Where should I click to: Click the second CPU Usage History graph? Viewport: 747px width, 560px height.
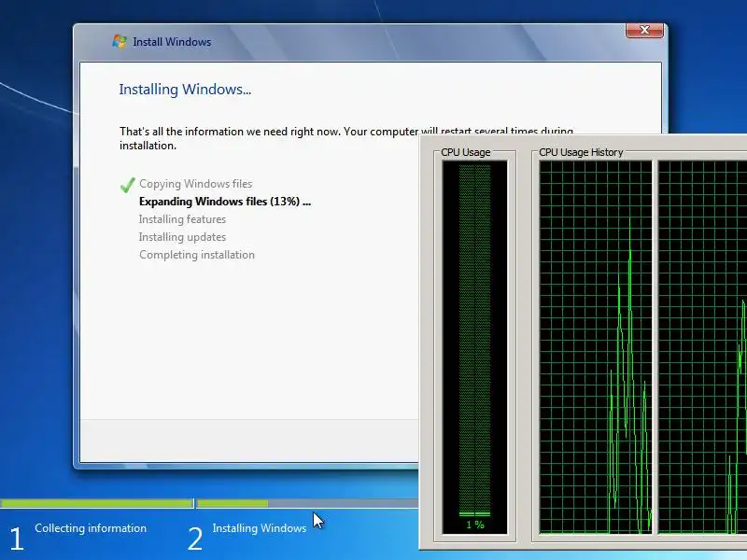point(703,346)
